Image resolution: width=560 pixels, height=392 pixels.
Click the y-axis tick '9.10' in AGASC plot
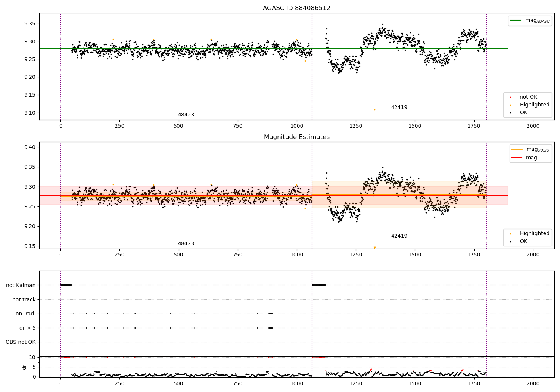(29, 113)
